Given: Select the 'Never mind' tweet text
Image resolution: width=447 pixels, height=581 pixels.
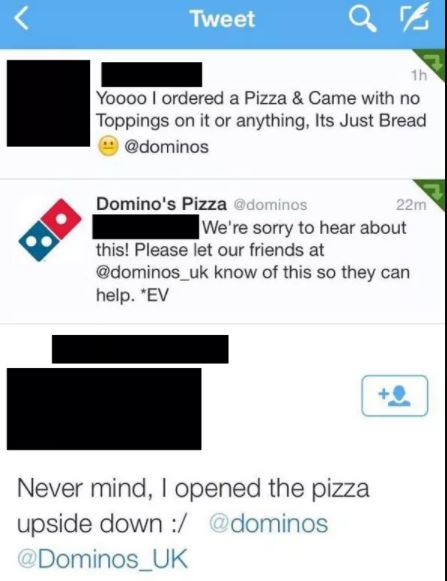Looking at the screenshot, I should 193,523.
